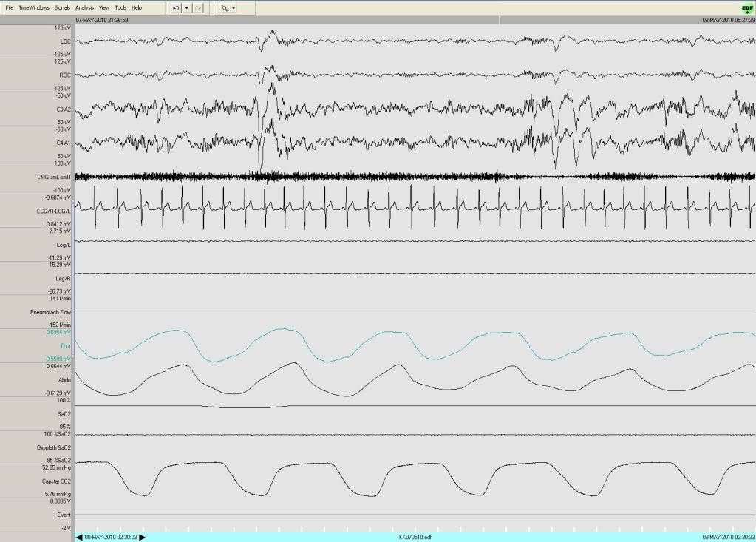Select the Leg/L channel label
This screenshot has height=542, width=756.
pyautogui.click(x=64, y=245)
